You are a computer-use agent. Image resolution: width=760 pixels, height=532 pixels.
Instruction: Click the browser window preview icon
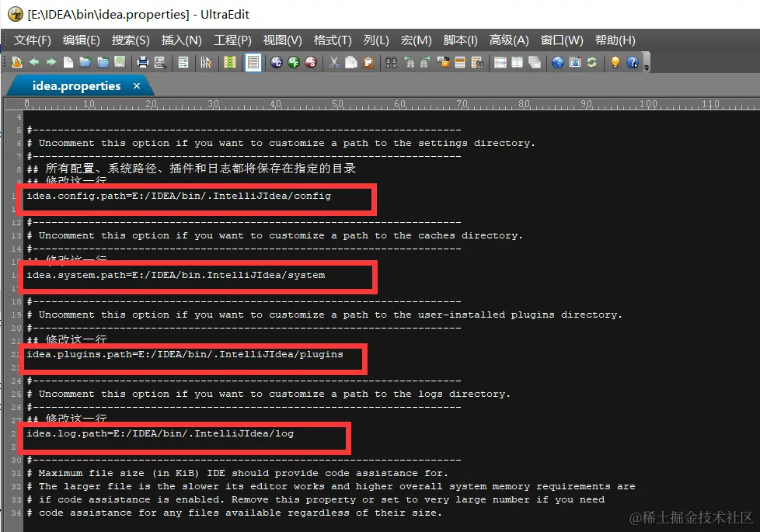[575, 62]
